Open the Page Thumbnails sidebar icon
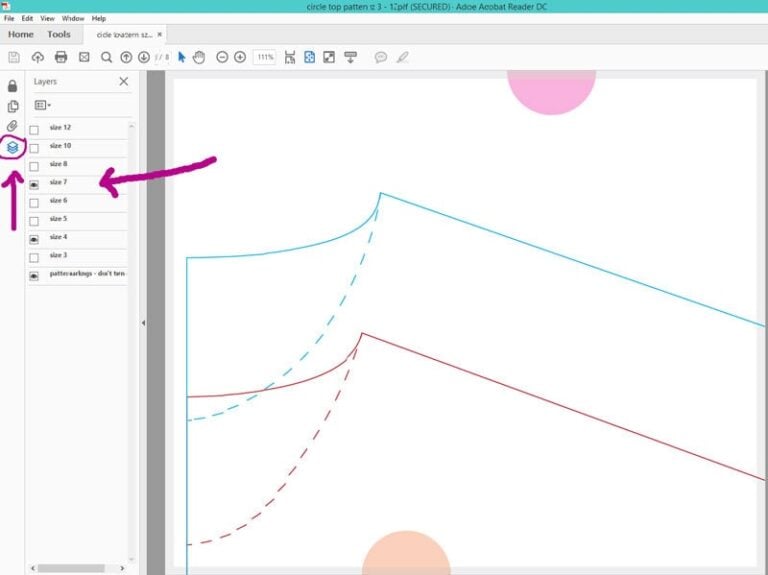Viewport: 768px width, 575px height. tap(13, 106)
